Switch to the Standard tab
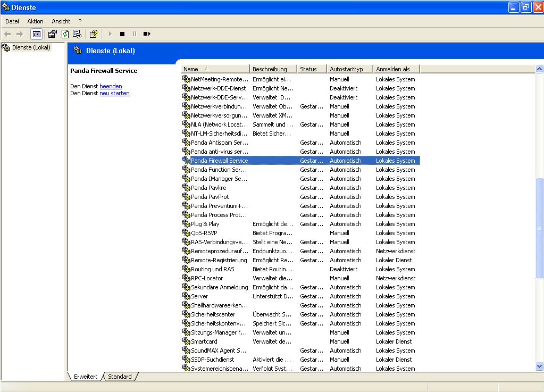Viewport: 544px width, 392px height. (120, 377)
